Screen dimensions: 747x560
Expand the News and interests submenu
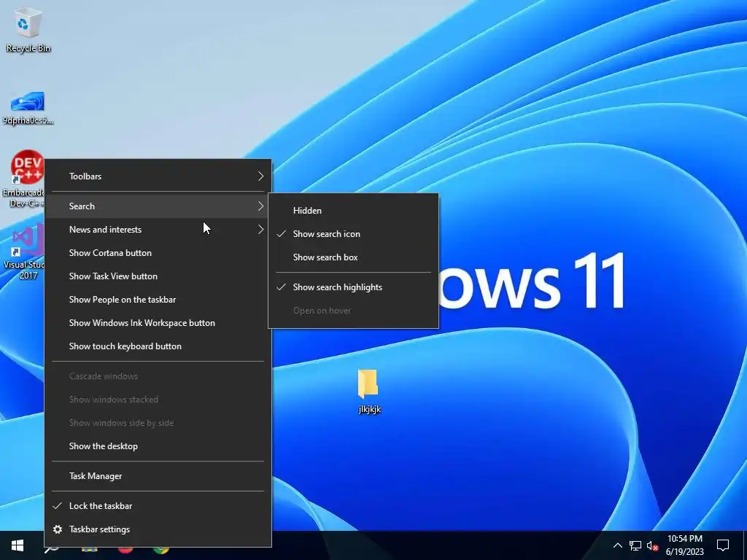click(158, 230)
